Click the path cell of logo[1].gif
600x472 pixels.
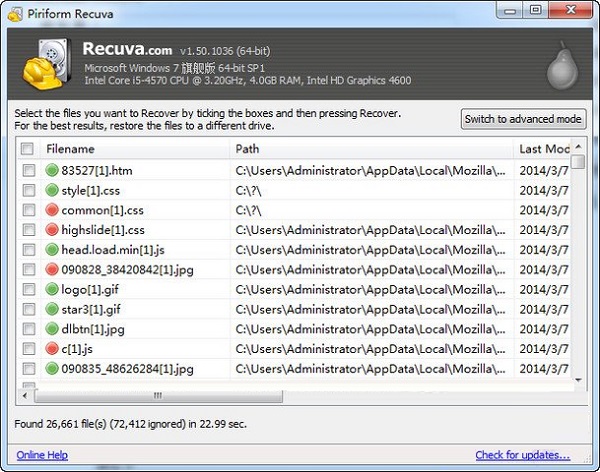(370, 290)
